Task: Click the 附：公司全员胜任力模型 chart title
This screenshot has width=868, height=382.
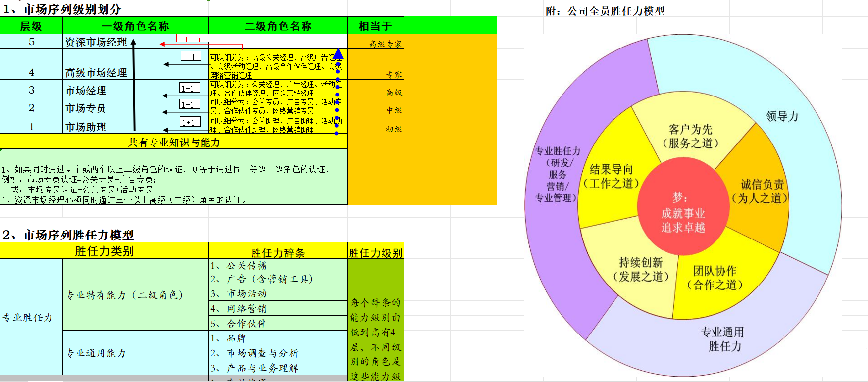Action: click(605, 11)
